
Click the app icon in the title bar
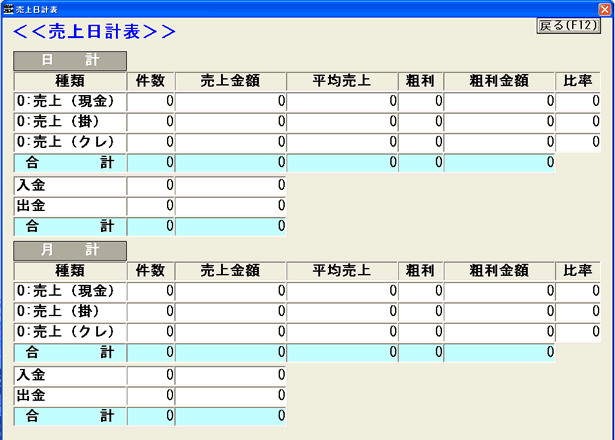click(x=8, y=7)
